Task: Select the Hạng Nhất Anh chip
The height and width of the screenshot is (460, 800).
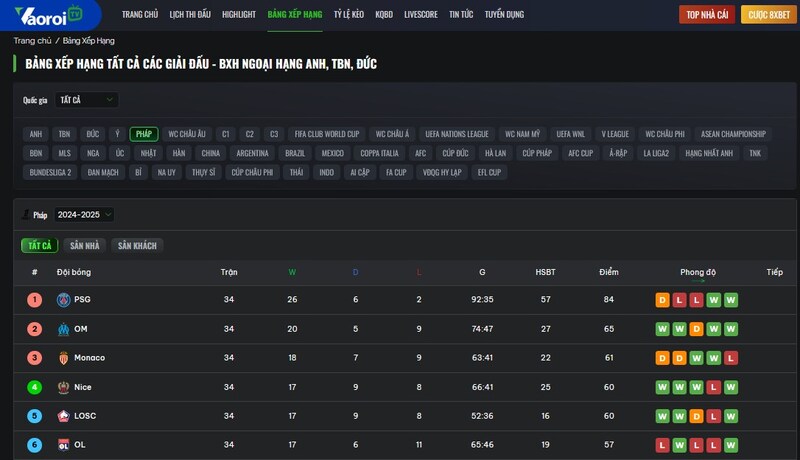Action: point(709,153)
